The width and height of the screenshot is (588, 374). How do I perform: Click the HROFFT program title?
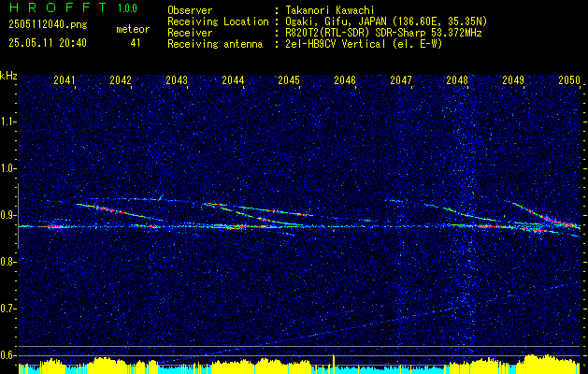point(58,7)
